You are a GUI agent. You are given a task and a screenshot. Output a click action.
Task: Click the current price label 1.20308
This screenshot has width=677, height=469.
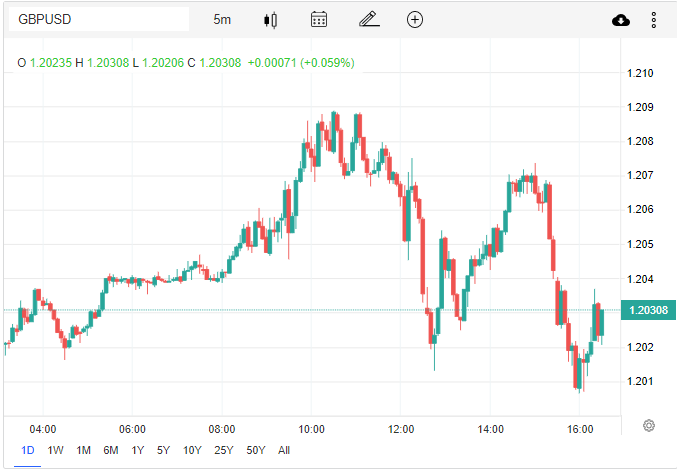(x=647, y=311)
